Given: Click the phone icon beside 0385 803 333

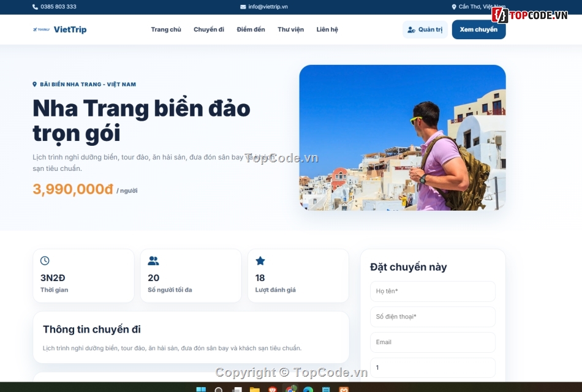Looking at the screenshot, I should point(35,7).
